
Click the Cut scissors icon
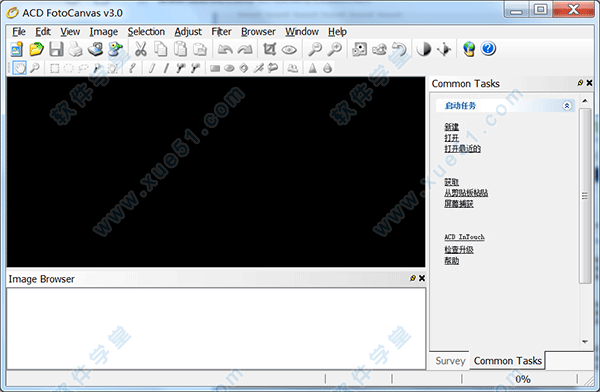point(141,49)
